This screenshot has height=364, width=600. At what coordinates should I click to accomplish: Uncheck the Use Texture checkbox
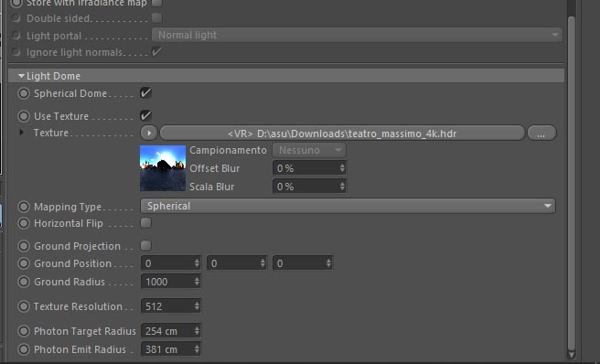pos(145,115)
